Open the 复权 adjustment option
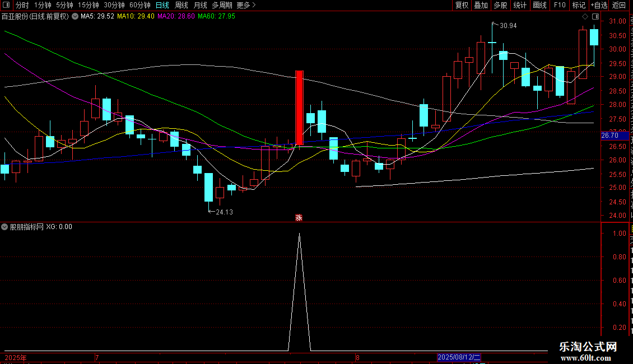The image size is (633, 364). [462, 5]
